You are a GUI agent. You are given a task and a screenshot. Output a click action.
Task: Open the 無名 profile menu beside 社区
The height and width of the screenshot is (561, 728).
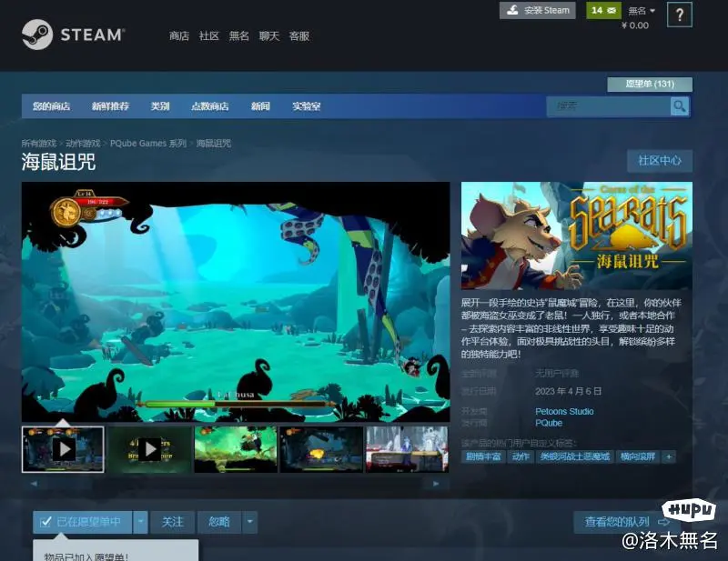[x=239, y=35]
